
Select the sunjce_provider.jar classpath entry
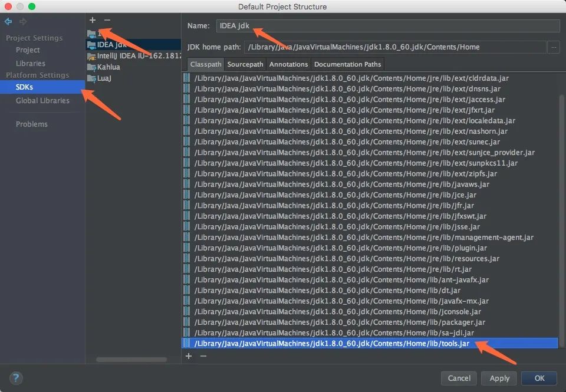(370, 152)
